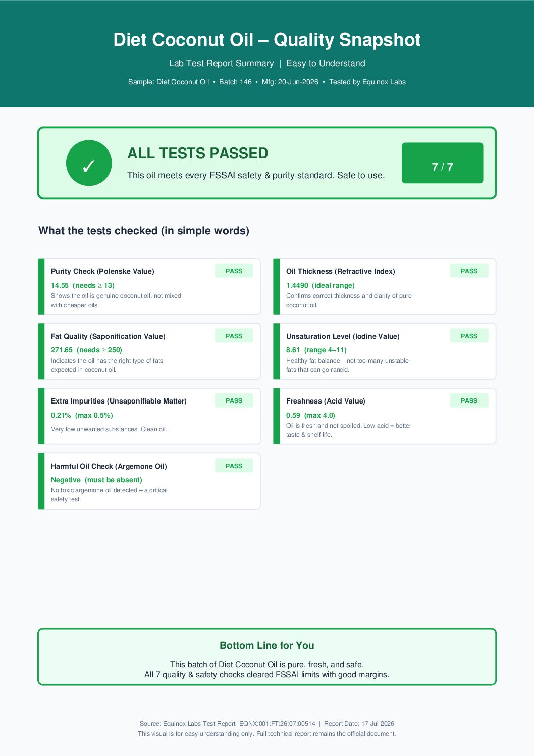Click PASS badge on Fat Quality card
Image resolution: width=534 pixels, height=756 pixels.
pos(234,336)
